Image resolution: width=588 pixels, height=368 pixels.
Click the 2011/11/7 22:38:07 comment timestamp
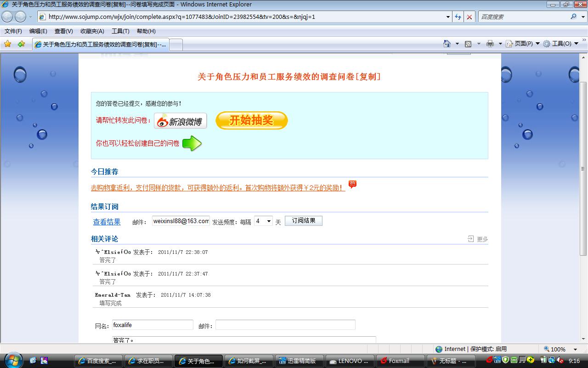(x=183, y=252)
